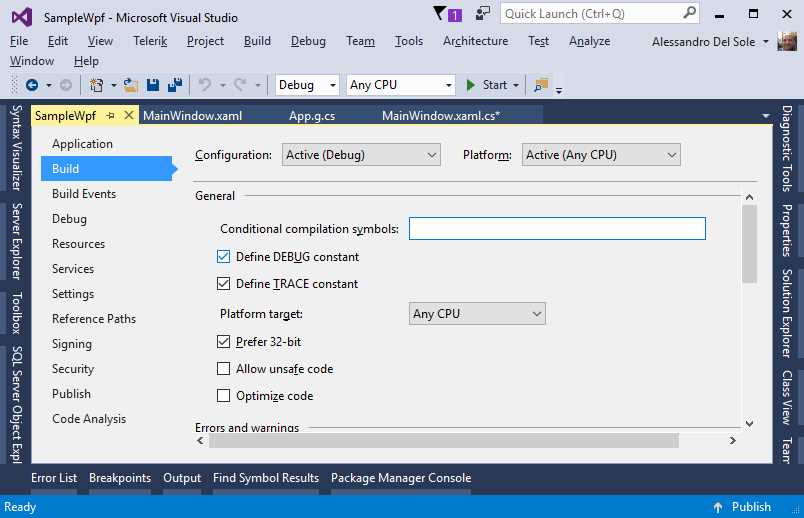
Task: Click the feedback icon beside Quick Launch
Action: point(483,13)
